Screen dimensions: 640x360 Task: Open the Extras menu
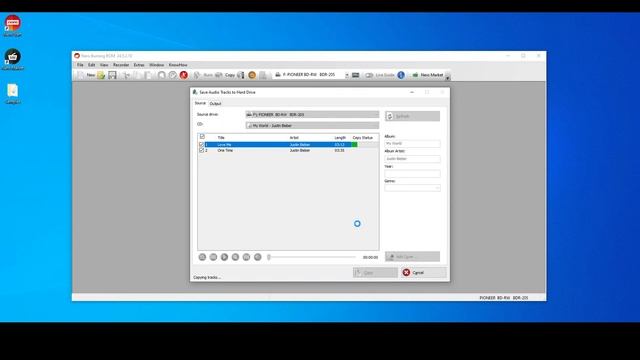coord(139,65)
